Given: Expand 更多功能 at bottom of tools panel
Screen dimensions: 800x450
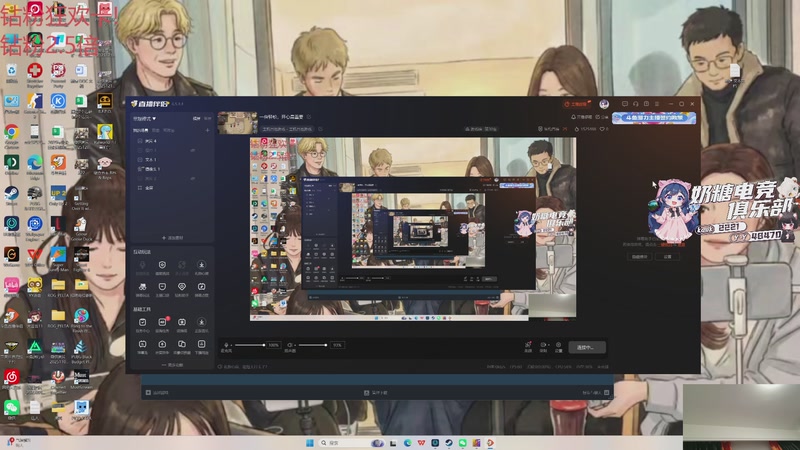Looking at the screenshot, I should point(172,365).
